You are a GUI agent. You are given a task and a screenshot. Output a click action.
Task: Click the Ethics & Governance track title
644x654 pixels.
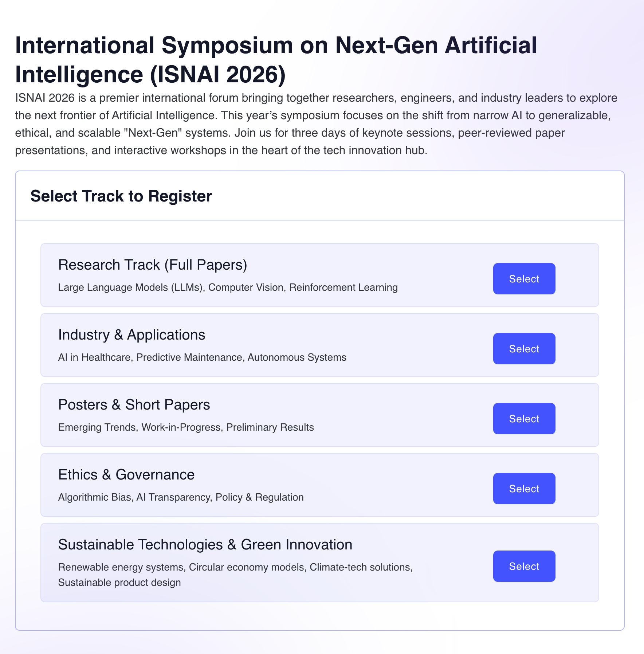126,475
